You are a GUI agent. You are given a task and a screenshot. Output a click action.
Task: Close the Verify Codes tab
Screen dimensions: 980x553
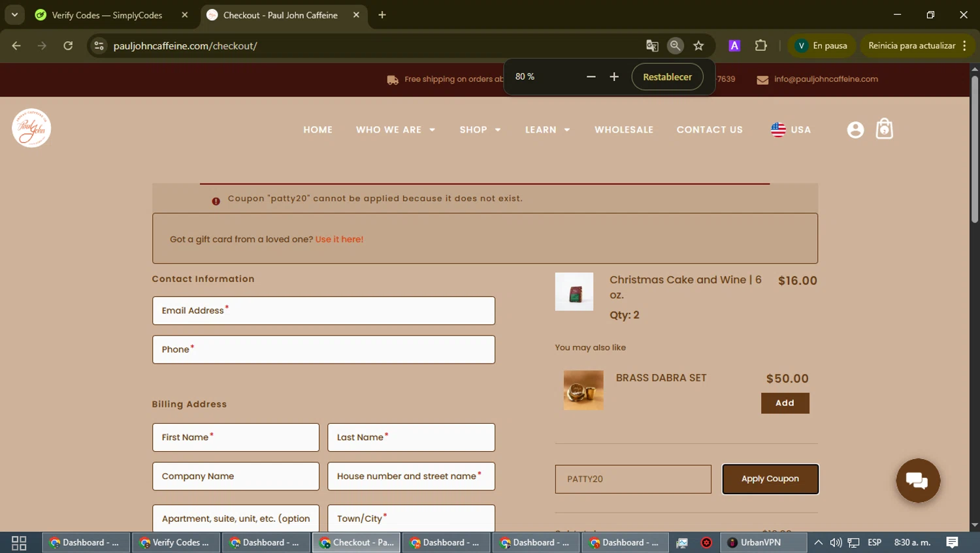[x=185, y=15]
